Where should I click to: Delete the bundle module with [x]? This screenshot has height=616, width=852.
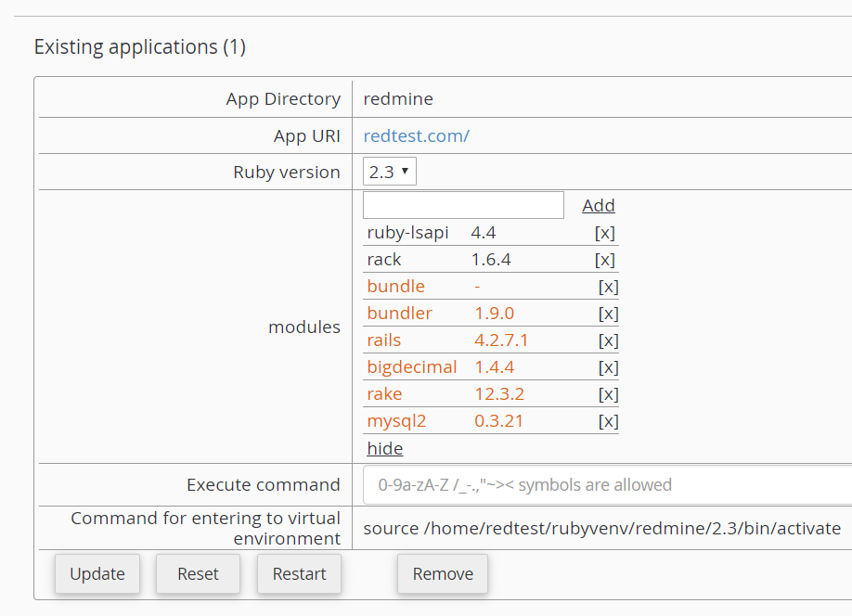pyautogui.click(x=608, y=287)
